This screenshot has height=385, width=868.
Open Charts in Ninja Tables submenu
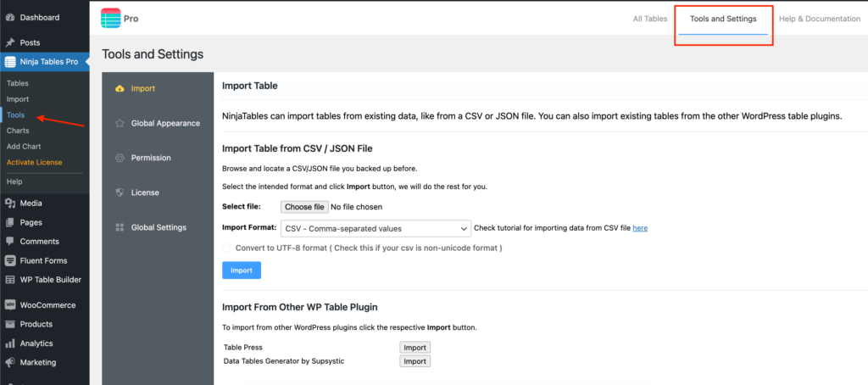pyautogui.click(x=18, y=131)
